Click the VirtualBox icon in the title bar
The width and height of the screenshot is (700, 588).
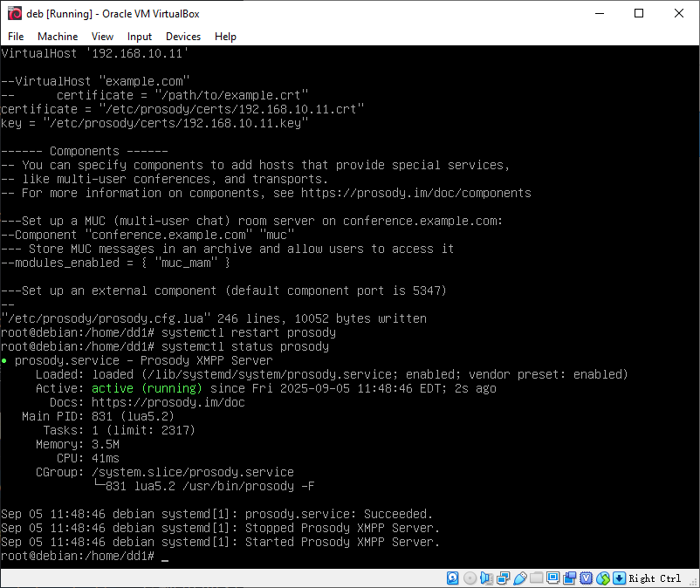[x=15, y=13]
